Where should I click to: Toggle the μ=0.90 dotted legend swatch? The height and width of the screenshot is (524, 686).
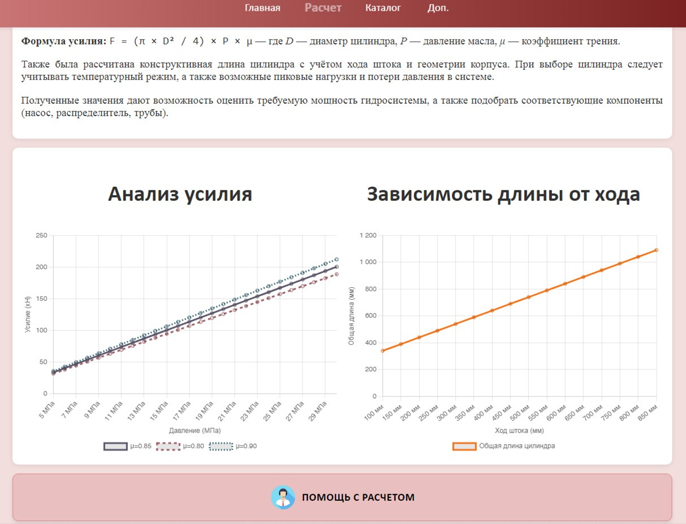click(x=221, y=446)
